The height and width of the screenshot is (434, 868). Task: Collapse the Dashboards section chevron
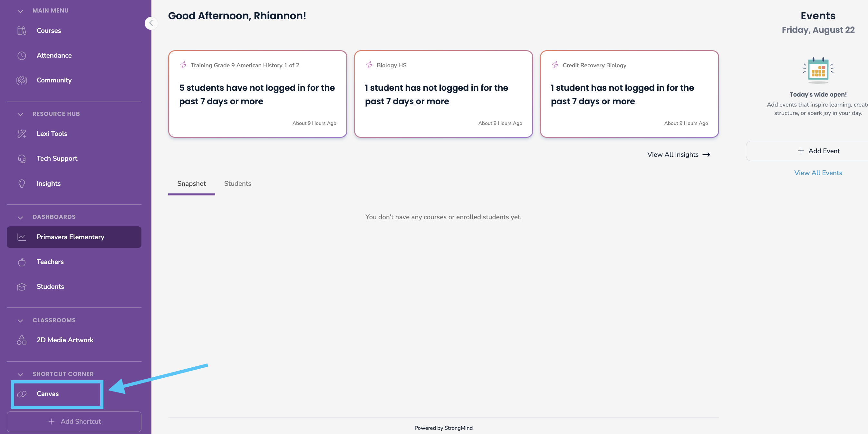pos(20,218)
